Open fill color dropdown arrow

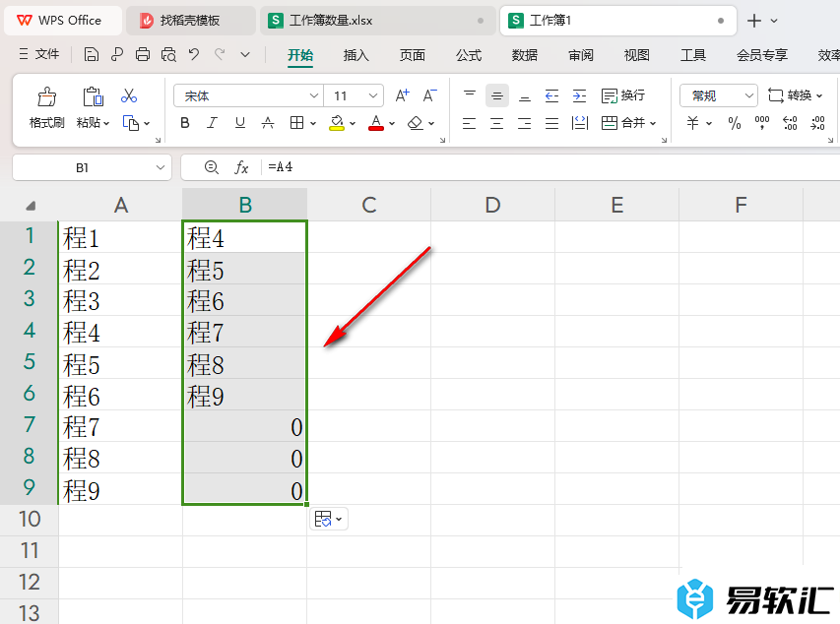pyautogui.click(x=353, y=124)
